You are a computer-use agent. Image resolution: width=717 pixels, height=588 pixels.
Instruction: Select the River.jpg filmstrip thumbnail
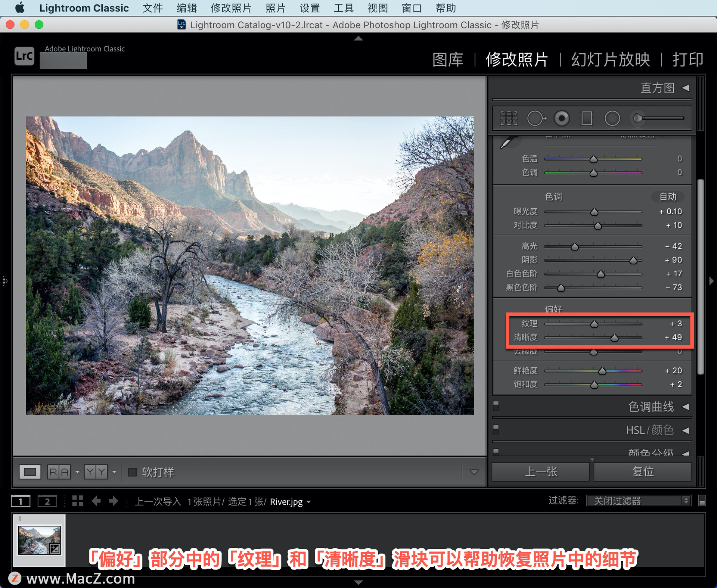[39, 540]
